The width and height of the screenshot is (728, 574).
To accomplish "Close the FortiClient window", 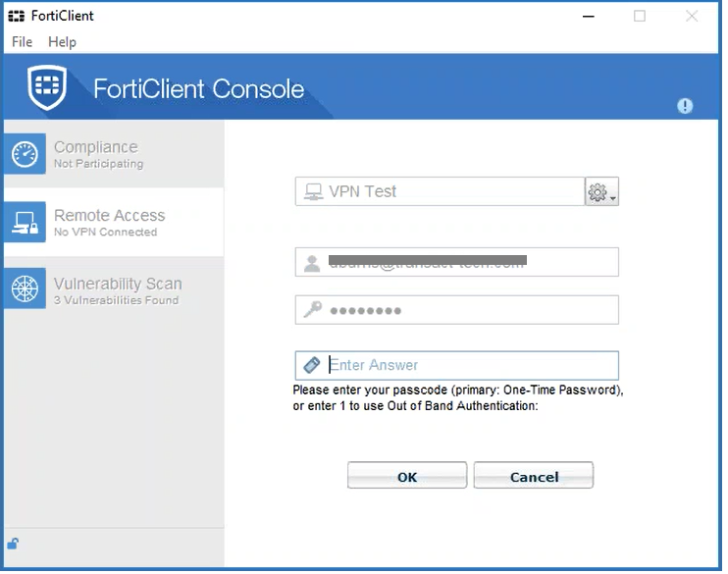I will click(x=692, y=17).
